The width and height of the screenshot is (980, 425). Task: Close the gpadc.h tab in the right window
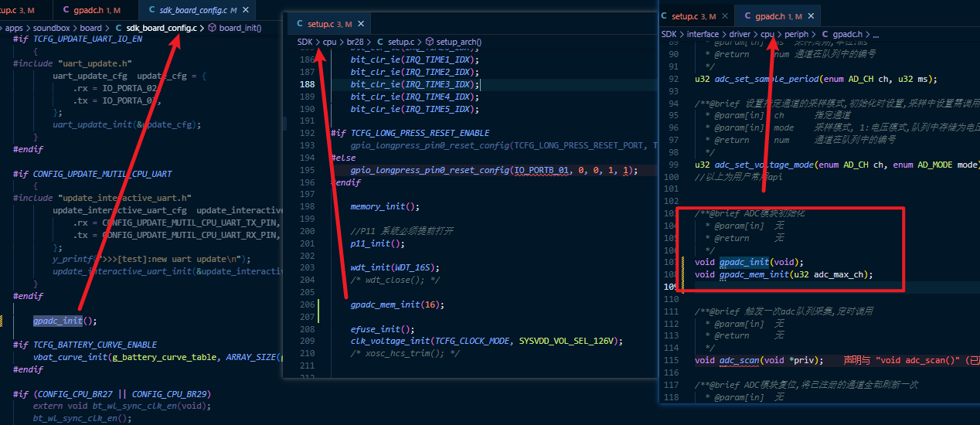(x=810, y=15)
